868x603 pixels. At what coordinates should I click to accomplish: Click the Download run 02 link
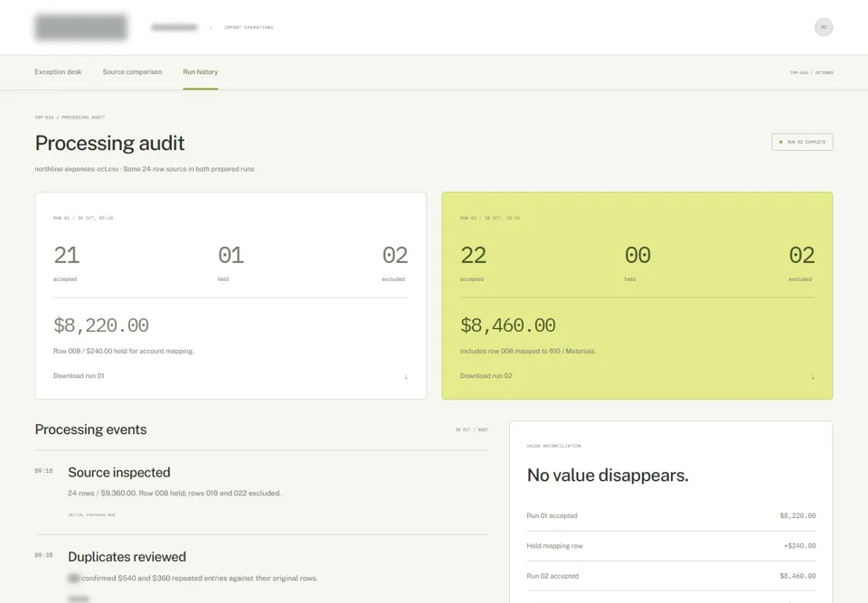pos(486,376)
